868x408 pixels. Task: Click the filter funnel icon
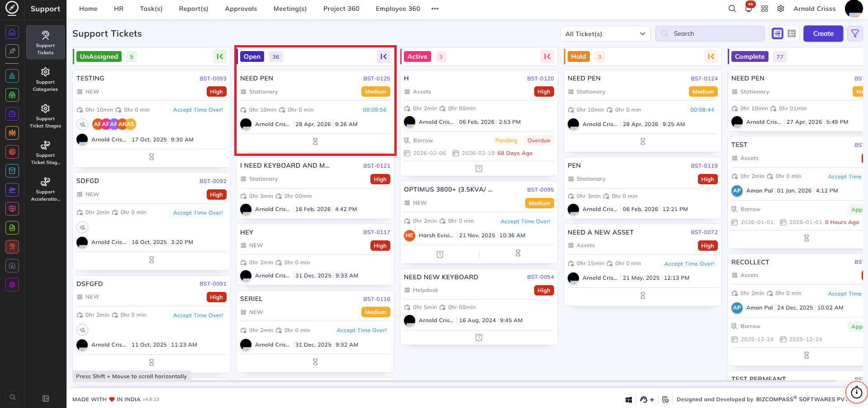pyautogui.click(x=855, y=33)
